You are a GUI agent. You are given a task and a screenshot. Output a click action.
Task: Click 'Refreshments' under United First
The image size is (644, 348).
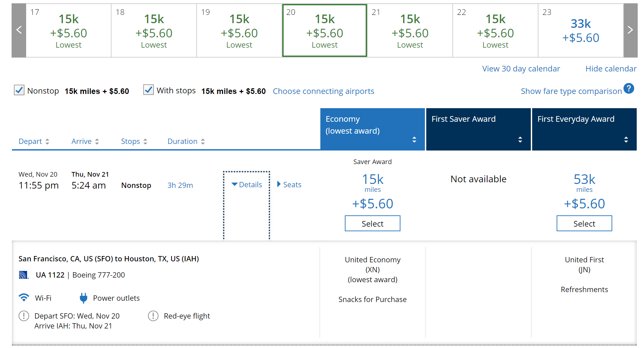pyautogui.click(x=584, y=289)
